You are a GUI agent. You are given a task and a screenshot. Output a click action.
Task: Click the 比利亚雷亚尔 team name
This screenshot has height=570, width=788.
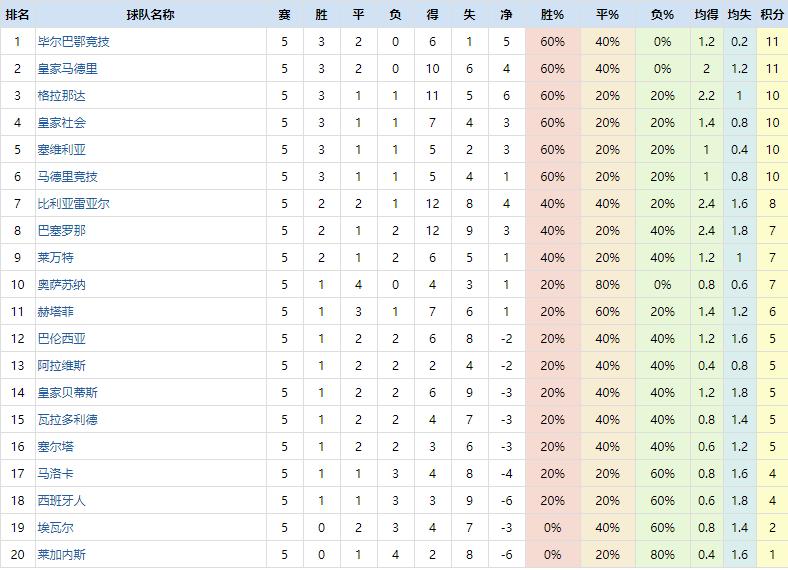pos(73,204)
